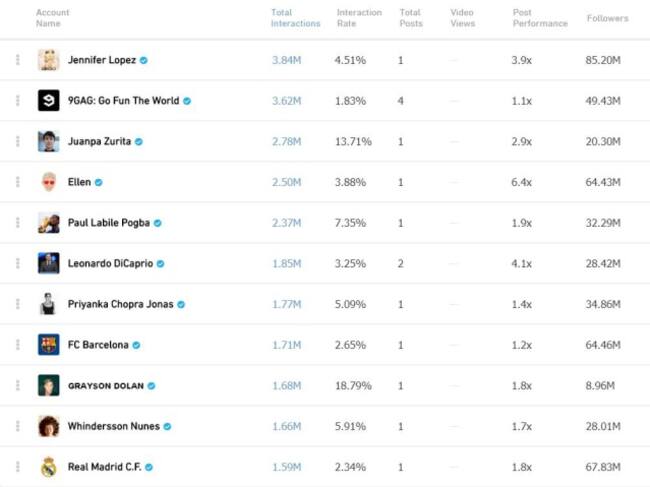
Task: Click the Real Madrid crest icon
Action: click(x=48, y=467)
